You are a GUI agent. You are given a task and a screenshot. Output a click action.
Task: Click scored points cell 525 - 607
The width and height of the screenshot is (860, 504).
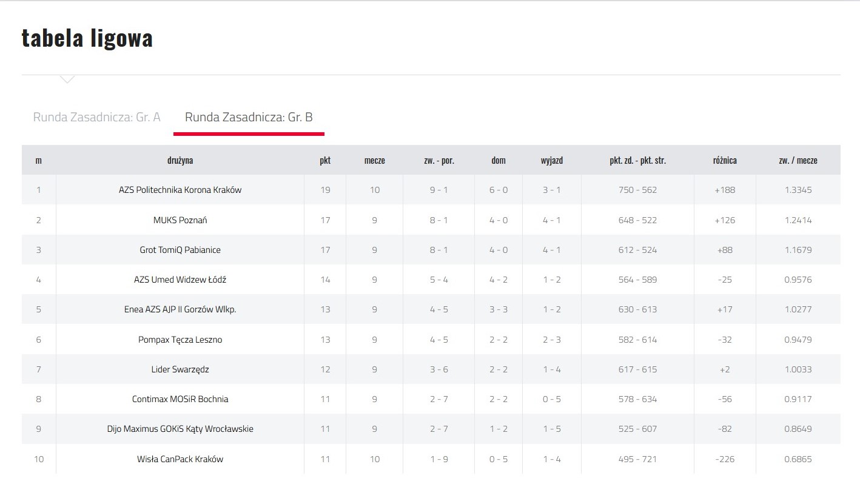coord(638,429)
